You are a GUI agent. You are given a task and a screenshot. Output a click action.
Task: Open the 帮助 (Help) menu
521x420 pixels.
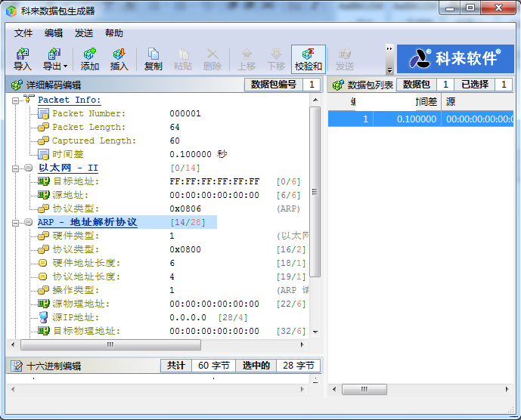click(114, 33)
